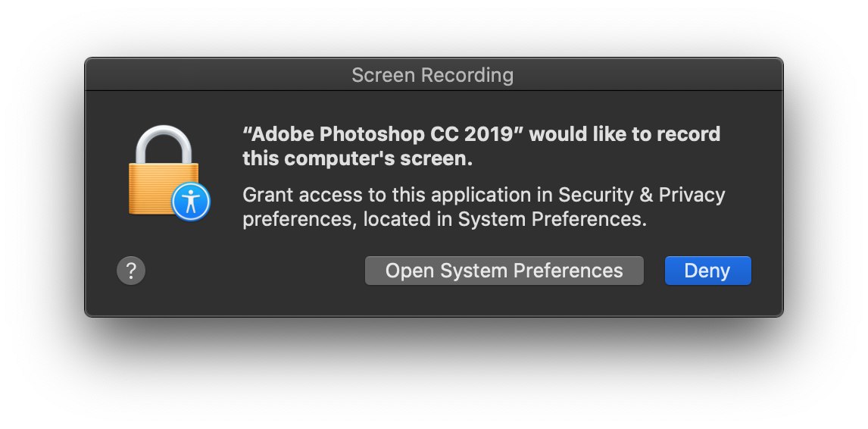
Task: Click the "located in System Preferences" text line
Action: tap(505, 220)
